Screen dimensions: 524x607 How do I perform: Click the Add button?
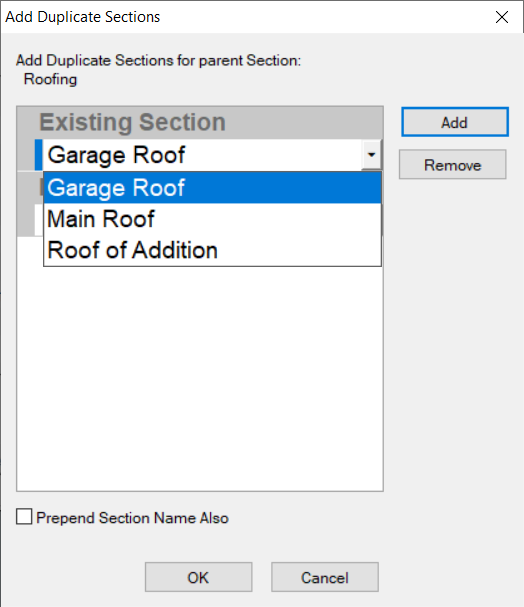click(455, 122)
